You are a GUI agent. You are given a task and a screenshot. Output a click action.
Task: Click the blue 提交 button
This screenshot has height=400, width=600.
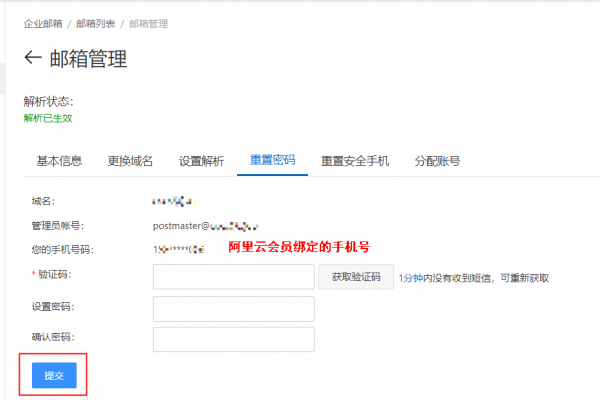click(x=52, y=375)
